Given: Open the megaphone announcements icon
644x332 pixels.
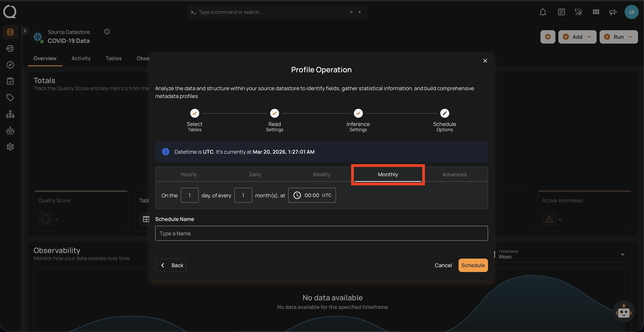Looking at the screenshot, I should [x=613, y=12].
